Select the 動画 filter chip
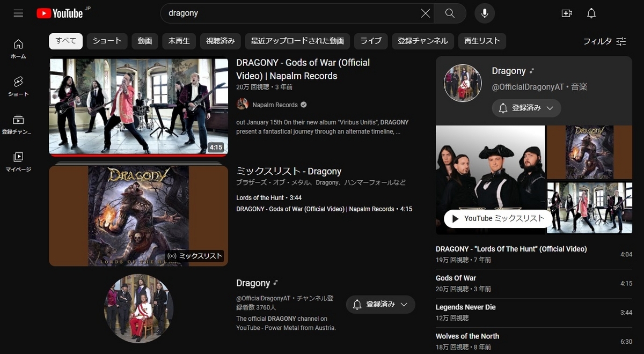Image resolution: width=644 pixels, height=354 pixels. 145,41
